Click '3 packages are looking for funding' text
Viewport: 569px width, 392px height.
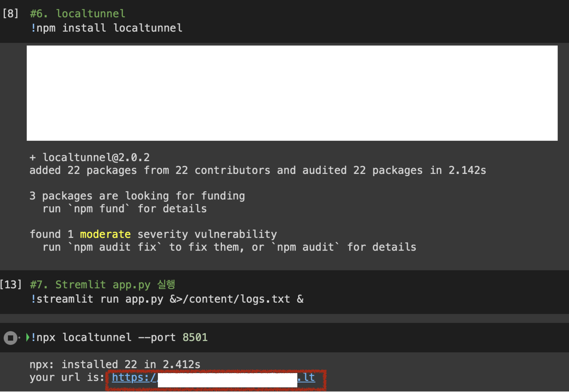click(x=137, y=196)
